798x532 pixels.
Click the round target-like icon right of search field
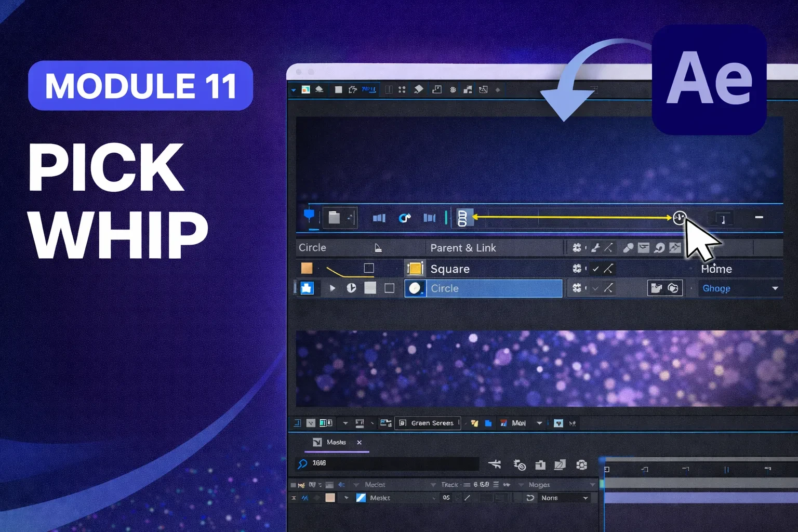point(520,465)
